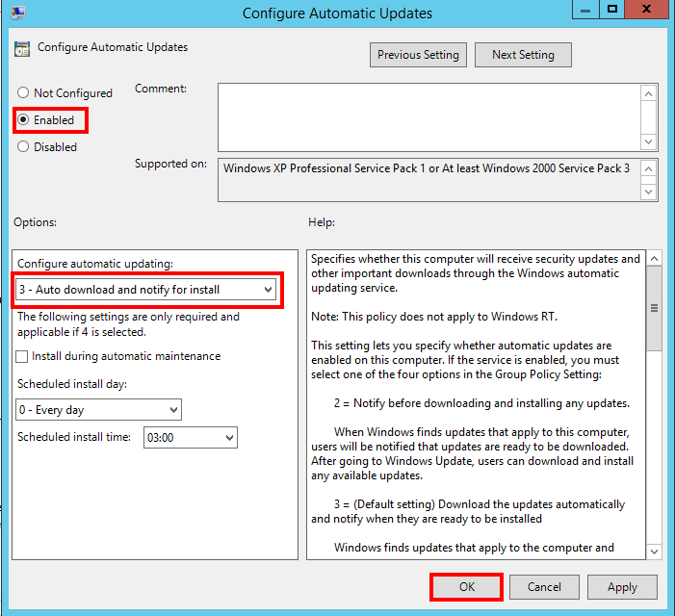This screenshot has width=675, height=616.
Task: Go to Next Setting
Action: tap(523, 55)
